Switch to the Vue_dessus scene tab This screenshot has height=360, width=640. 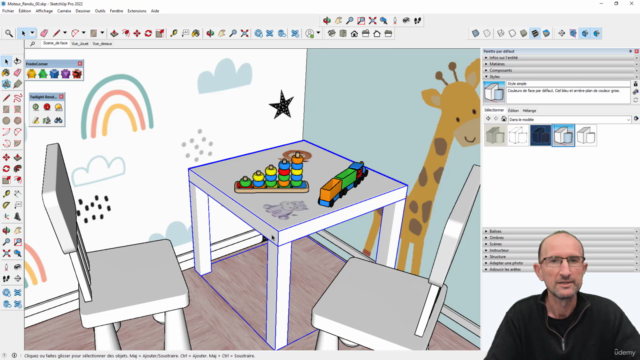pos(102,44)
